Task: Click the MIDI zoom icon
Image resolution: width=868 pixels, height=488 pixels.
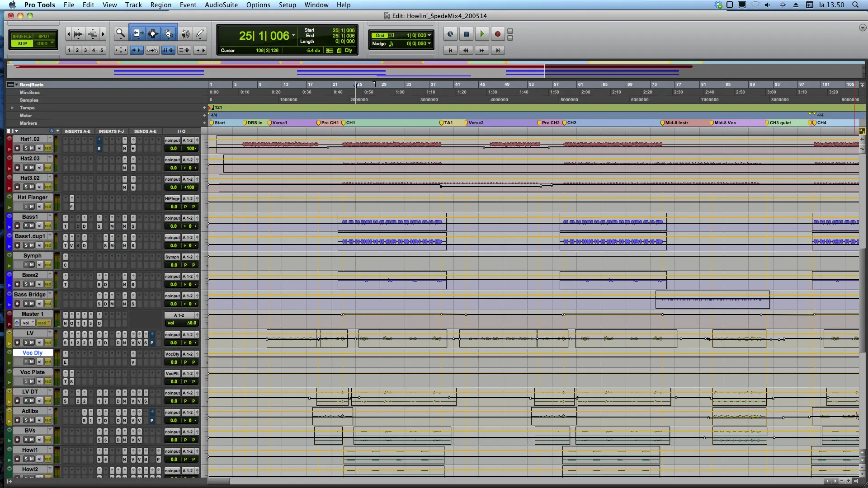Action: pyautogui.click(x=92, y=33)
